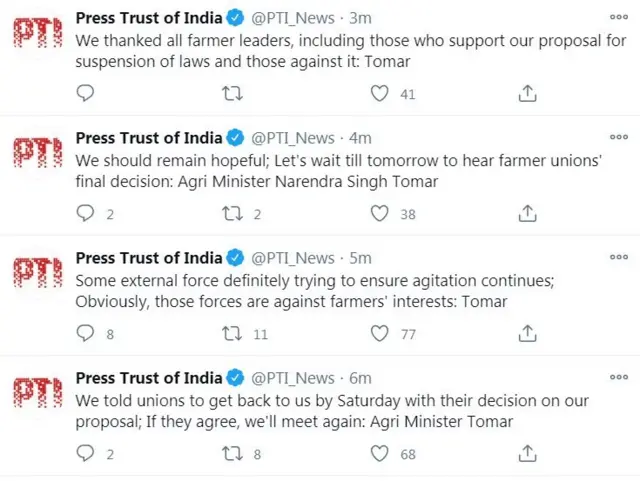Viewport: 640px width, 481px height.
Task: Like the tweet with 38 likes
Action: pyautogui.click(x=380, y=213)
